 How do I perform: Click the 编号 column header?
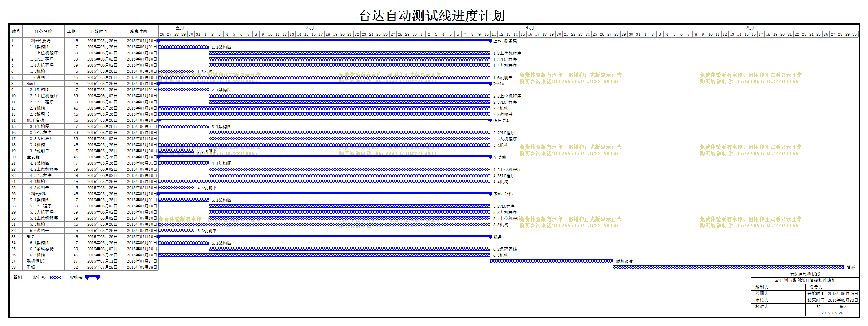pos(16,31)
